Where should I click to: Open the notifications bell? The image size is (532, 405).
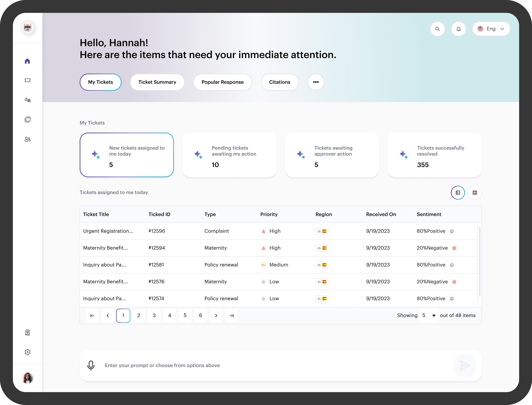tap(458, 29)
